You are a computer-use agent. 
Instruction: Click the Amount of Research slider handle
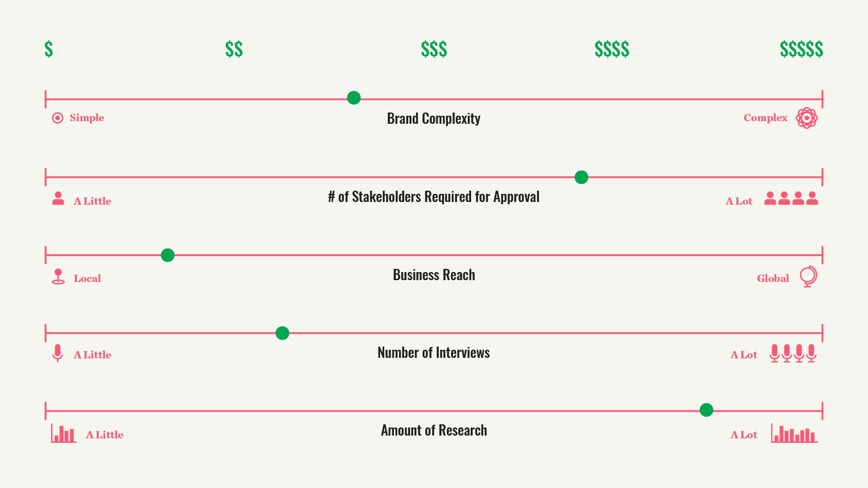pos(706,410)
